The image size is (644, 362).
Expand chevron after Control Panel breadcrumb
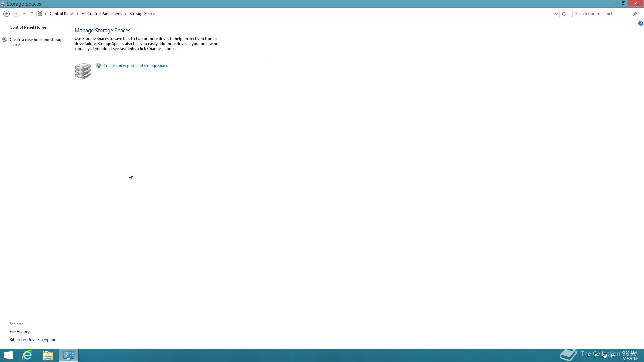coord(77,14)
